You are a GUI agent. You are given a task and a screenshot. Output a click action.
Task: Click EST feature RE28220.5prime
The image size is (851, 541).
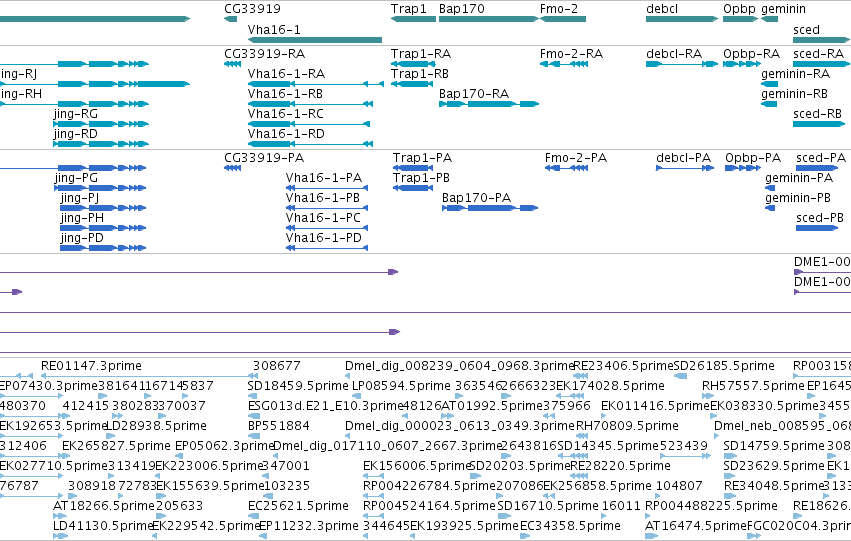pyautogui.click(x=620, y=466)
